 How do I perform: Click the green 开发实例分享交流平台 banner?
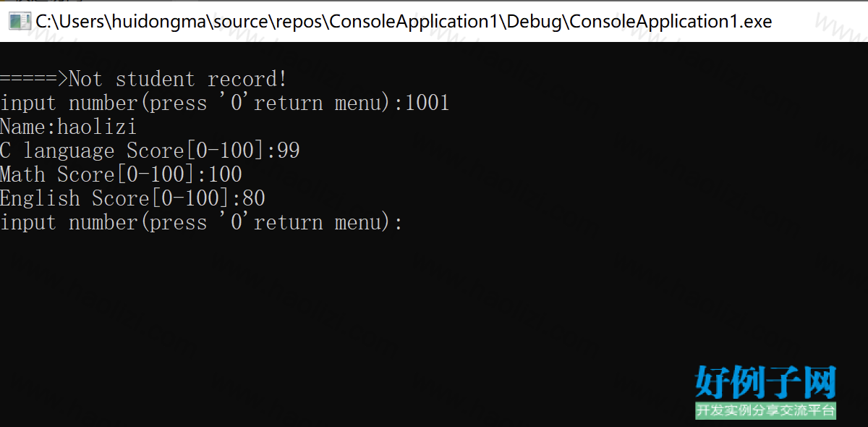point(766,410)
